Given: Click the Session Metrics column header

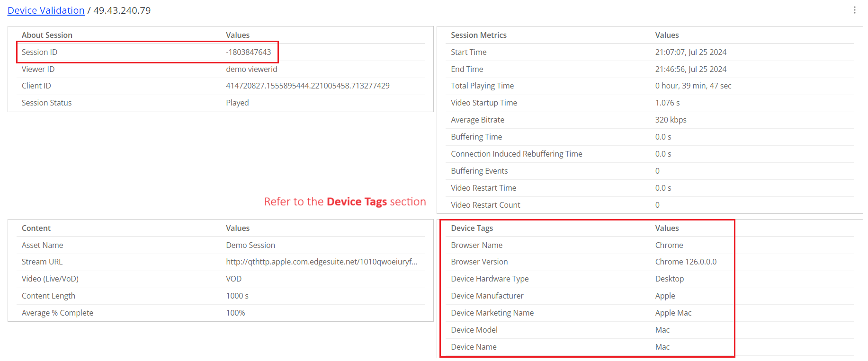Looking at the screenshot, I should (478, 35).
